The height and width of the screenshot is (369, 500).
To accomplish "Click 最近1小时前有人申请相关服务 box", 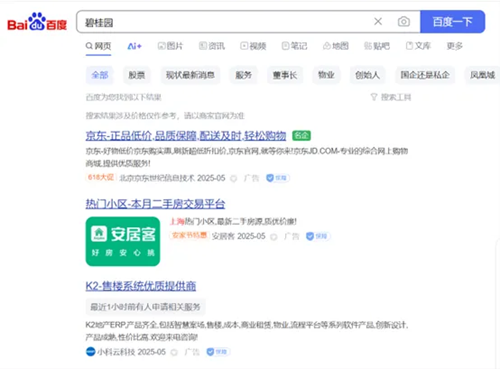I will [145, 307].
